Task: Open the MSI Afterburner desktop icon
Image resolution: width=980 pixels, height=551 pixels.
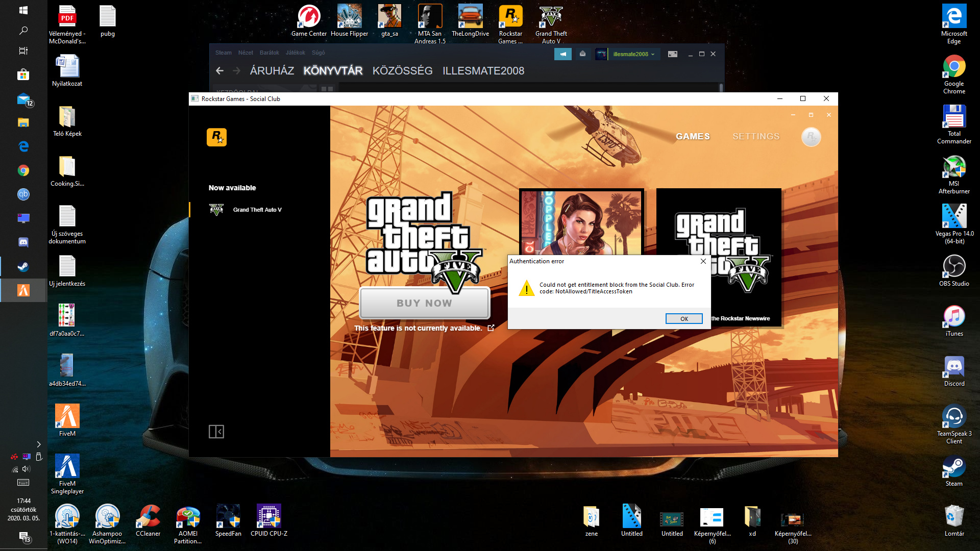Action: point(954,174)
